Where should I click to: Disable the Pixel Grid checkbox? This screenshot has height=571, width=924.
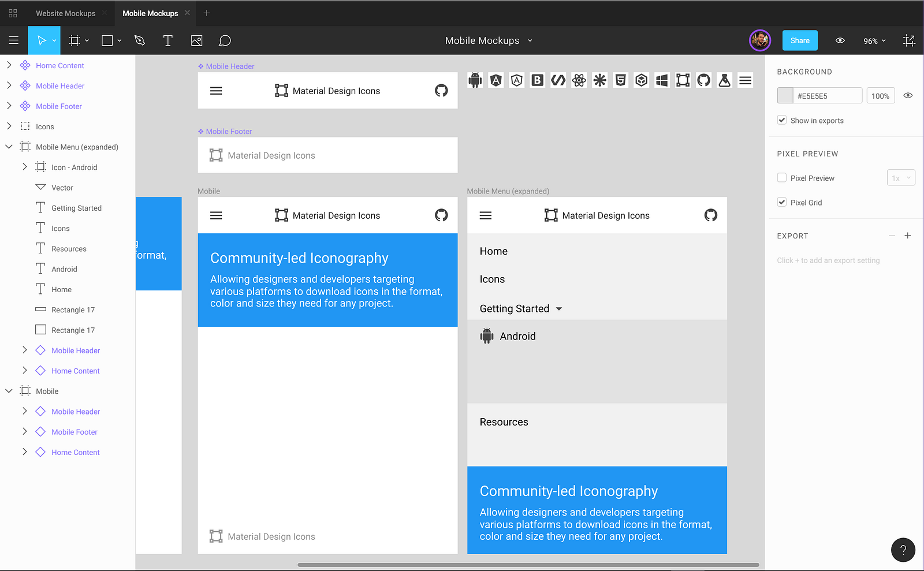pyautogui.click(x=782, y=202)
